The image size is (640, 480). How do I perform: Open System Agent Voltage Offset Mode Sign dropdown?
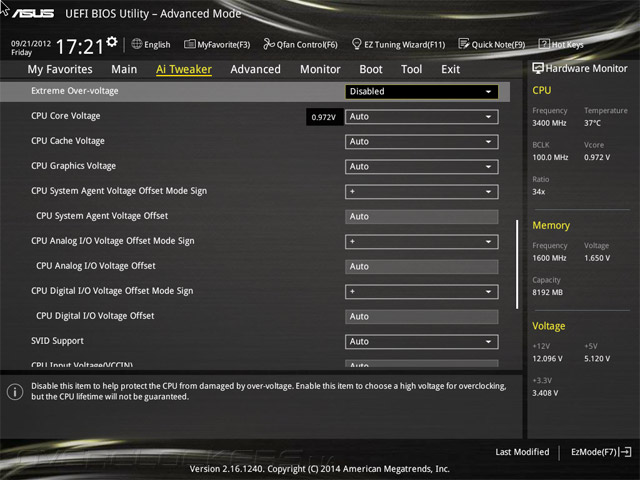422,192
